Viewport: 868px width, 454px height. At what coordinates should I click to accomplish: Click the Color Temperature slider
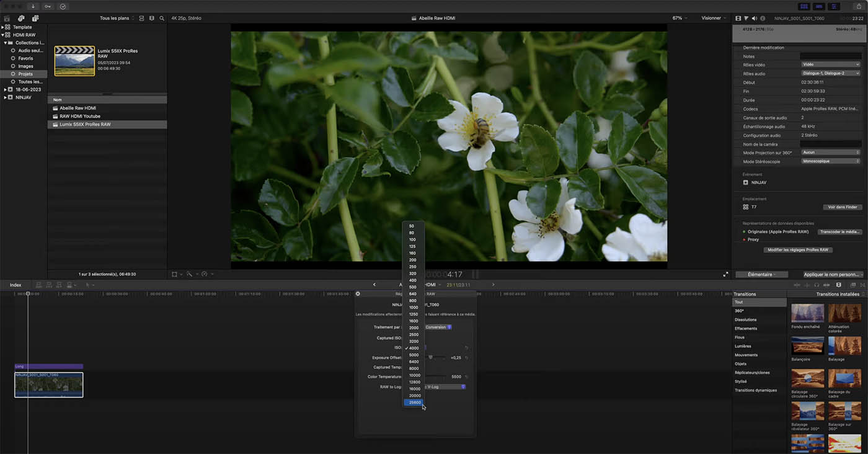[x=436, y=376]
